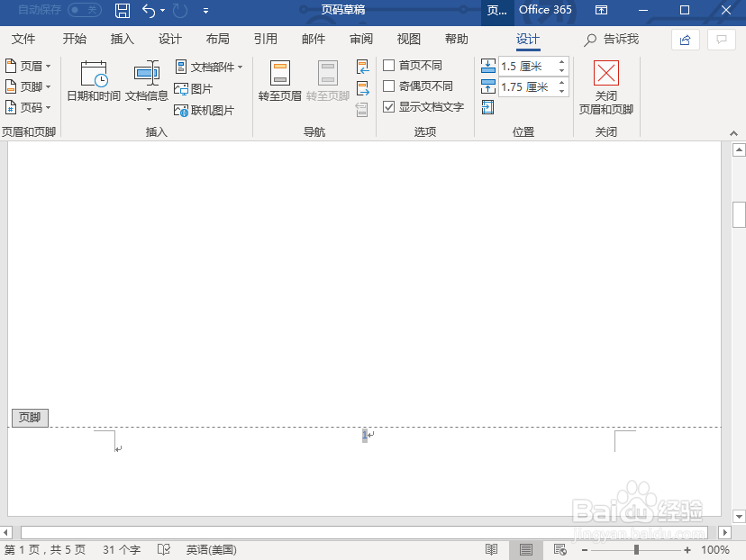
Task: Click the page number 1 in footer
Action: click(x=364, y=435)
